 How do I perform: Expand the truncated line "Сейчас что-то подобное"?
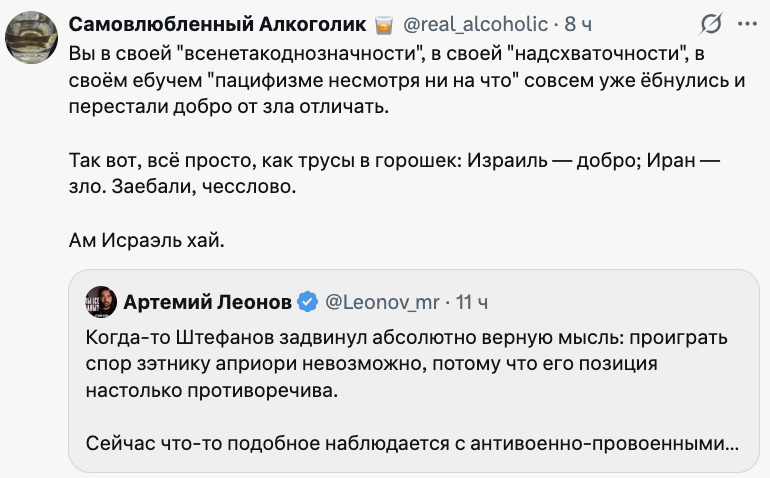point(410,442)
